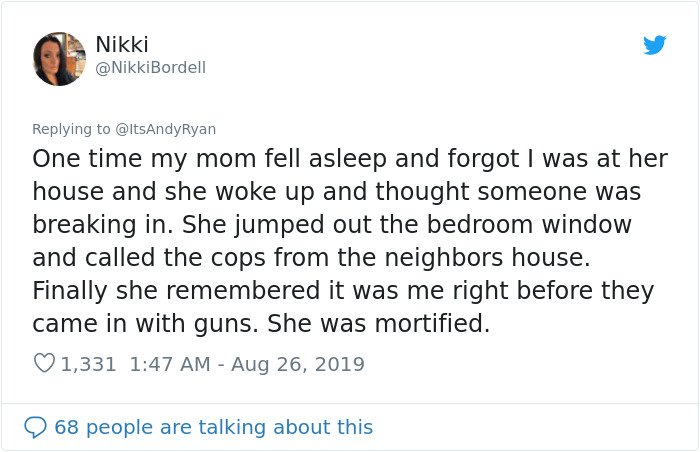The image size is (700, 452).
Task: Open '68 people are talking about this'
Action: 214,427
